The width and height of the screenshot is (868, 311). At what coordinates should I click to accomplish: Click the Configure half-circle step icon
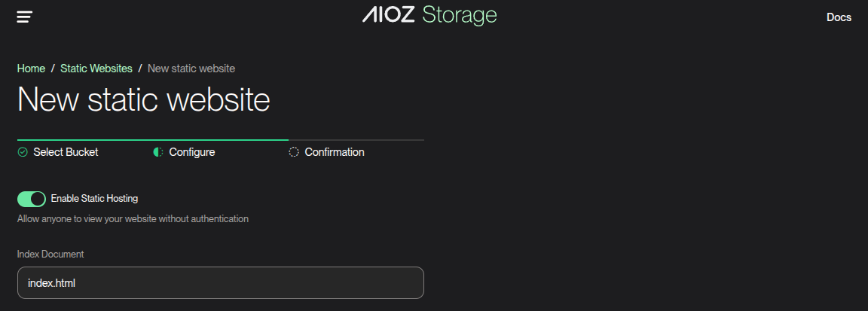pos(158,152)
